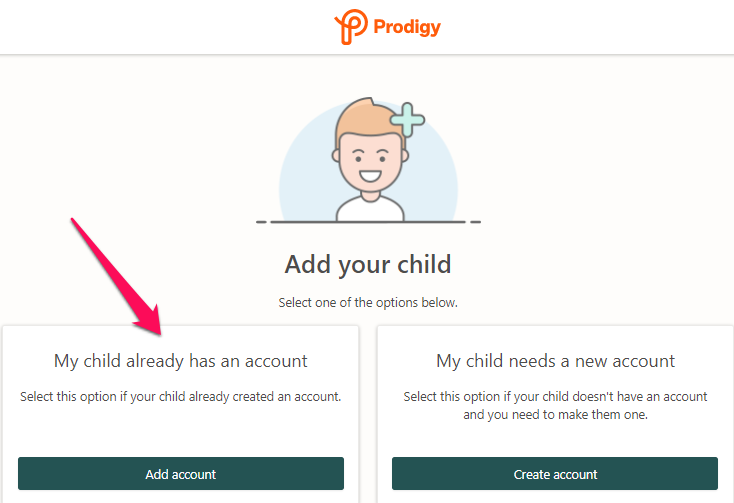Viewport: 734px width, 503px height.
Task: Click the Add account button
Action: (x=181, y=474)
